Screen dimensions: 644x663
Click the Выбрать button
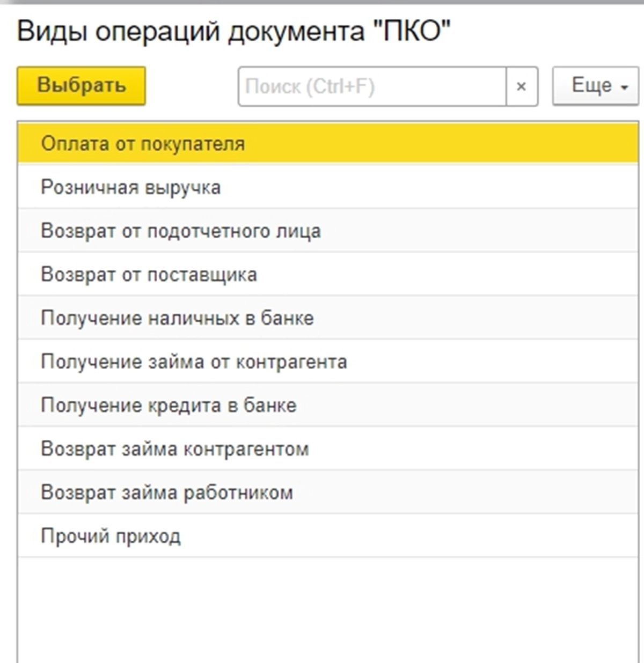pyautogui.click(x=81, y=86)
